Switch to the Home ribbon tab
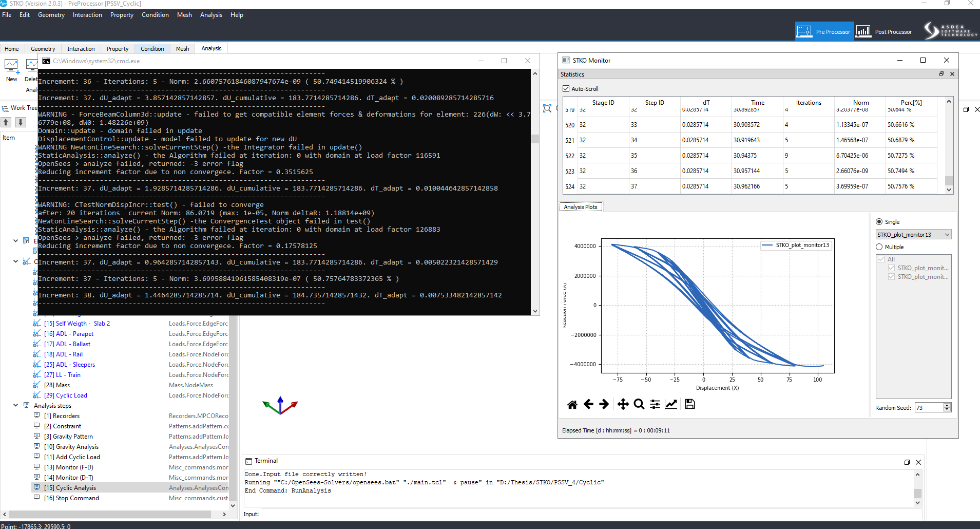 [x=12, y=49]
